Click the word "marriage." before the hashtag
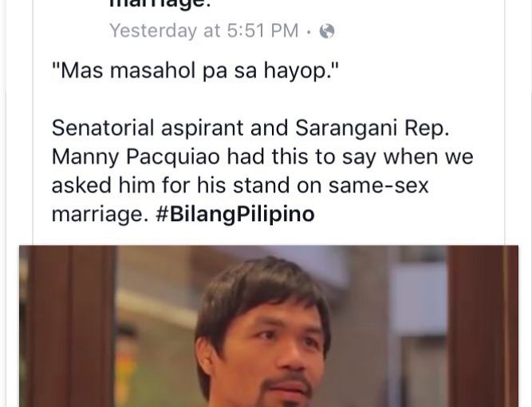Viewport: 532px width, 407px height. 100,215
